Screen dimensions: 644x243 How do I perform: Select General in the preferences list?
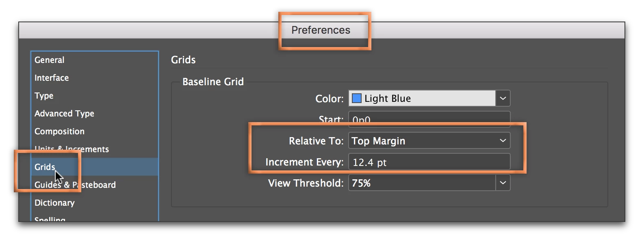point(50,60)
